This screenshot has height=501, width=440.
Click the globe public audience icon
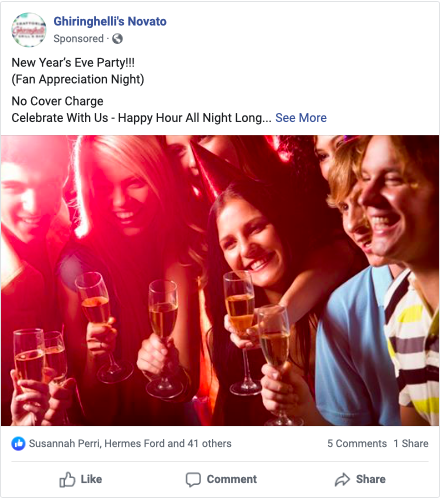(x=117, y=39)
